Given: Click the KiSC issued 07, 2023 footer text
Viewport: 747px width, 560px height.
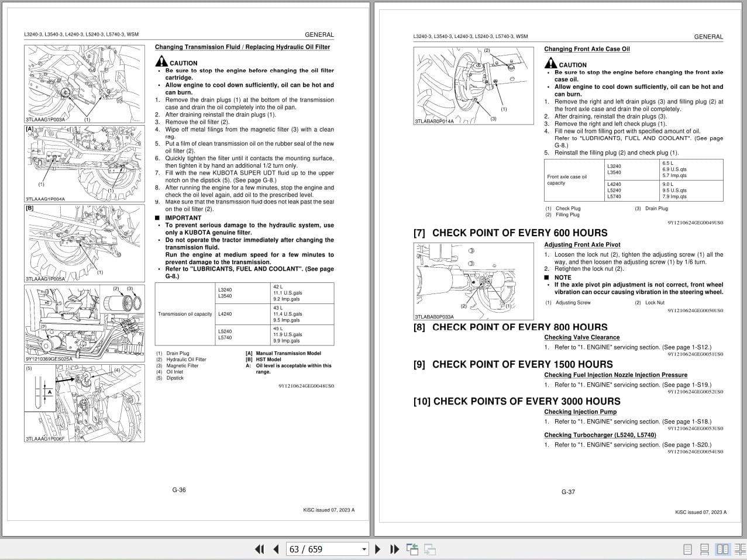Looking at the screenshot, I should coord(329,510).
